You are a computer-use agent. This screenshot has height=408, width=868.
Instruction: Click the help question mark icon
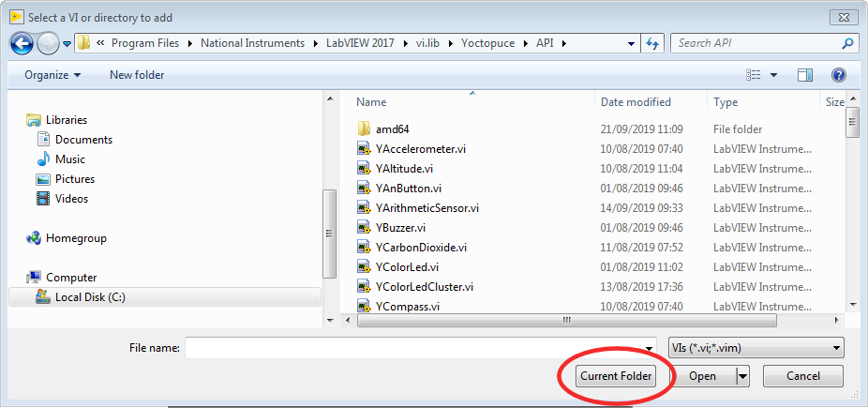coord(839,75)
